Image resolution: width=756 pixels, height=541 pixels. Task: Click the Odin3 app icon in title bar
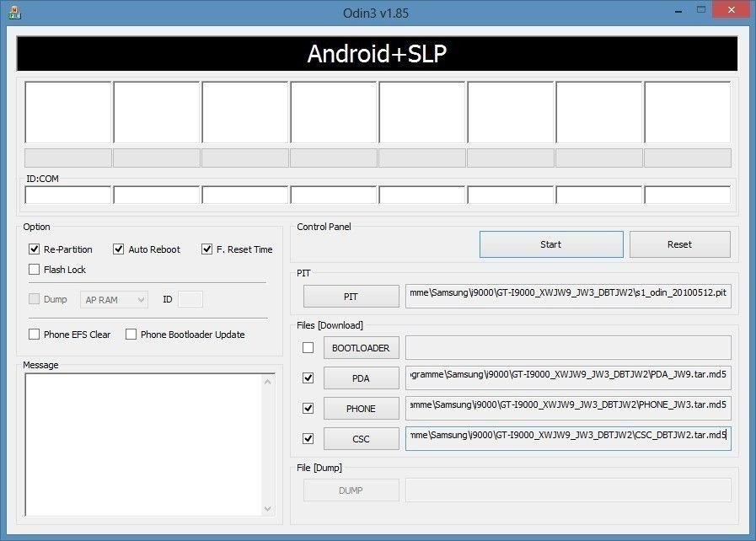tap(14, 13)
